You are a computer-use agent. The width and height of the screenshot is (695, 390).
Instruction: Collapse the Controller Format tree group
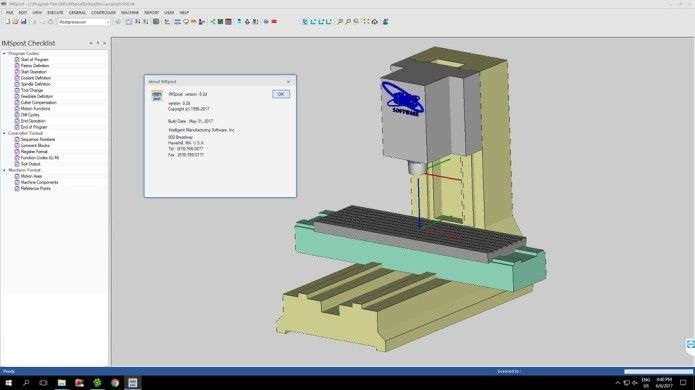(4, 133)
